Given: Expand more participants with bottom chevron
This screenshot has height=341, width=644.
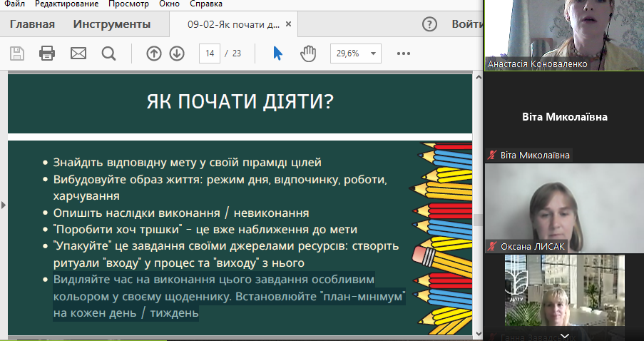Looking at the screenshot, I should click(564, 335).
